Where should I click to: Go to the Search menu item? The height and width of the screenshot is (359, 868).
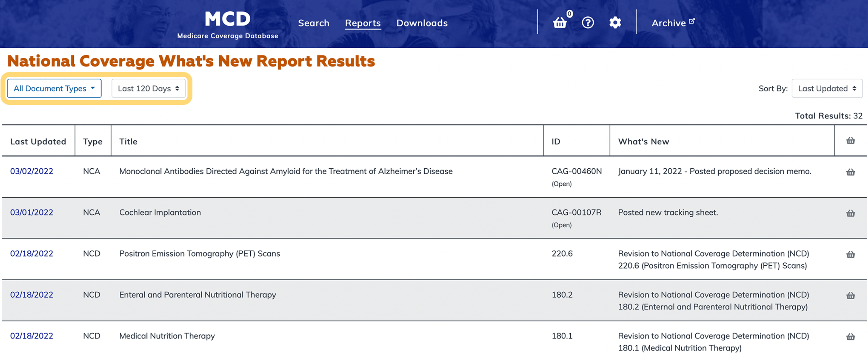tap(313, 23)
